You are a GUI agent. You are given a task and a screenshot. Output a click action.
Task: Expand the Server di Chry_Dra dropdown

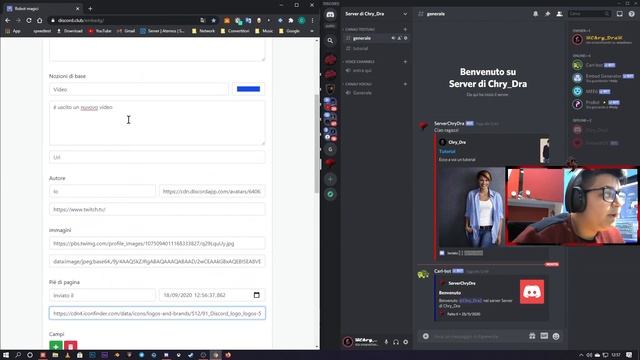(x=405, y=14)
